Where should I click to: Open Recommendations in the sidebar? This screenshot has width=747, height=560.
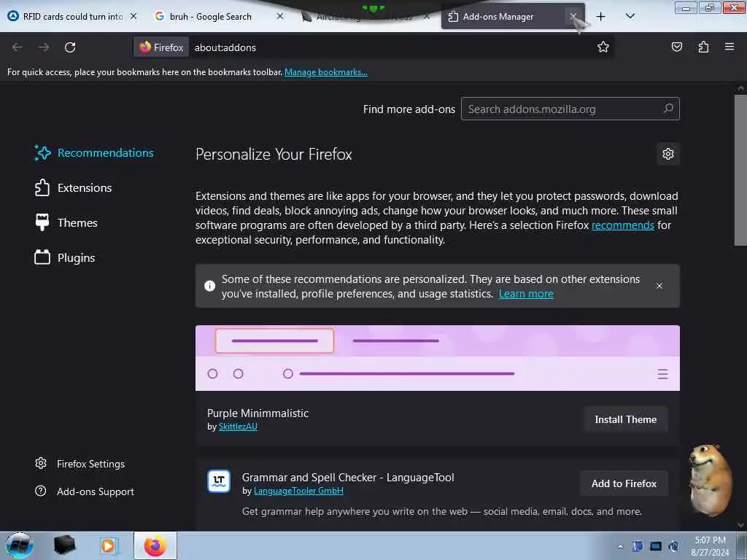pos(94,152)
